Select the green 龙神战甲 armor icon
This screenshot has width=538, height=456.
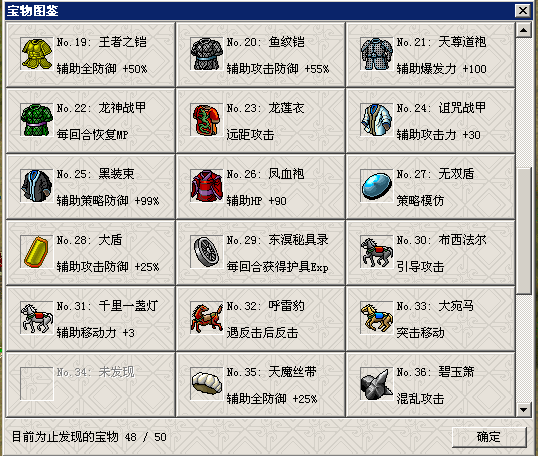point(36,120)
